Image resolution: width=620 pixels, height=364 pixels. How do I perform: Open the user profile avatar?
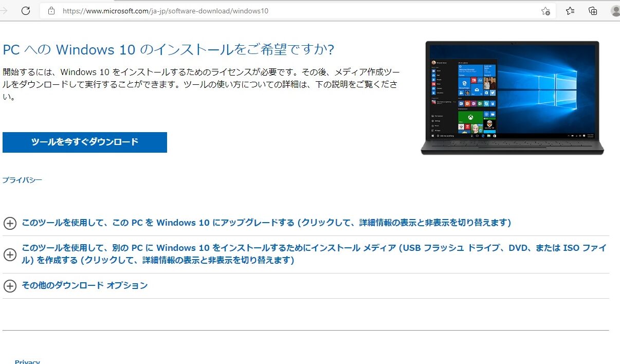click(x=616, y=11)
